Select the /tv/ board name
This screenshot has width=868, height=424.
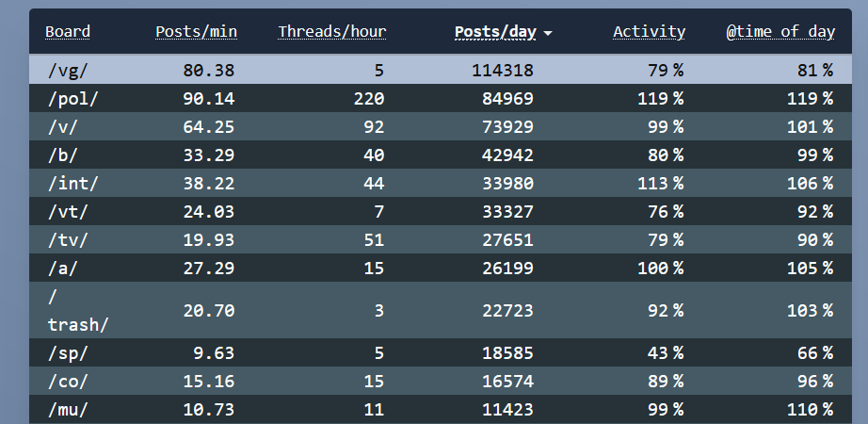tap(68, 240)
